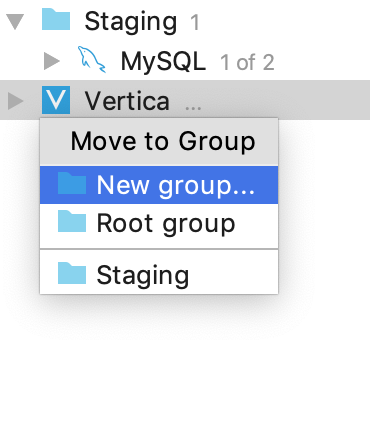Collapse the Staging group arrow

[x=15, y=22]
